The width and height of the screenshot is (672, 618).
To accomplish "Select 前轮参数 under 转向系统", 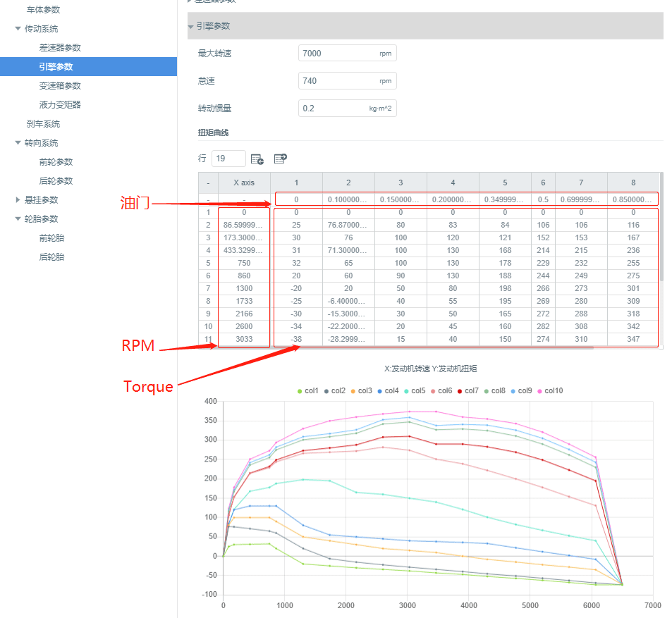I will point(56,162).
